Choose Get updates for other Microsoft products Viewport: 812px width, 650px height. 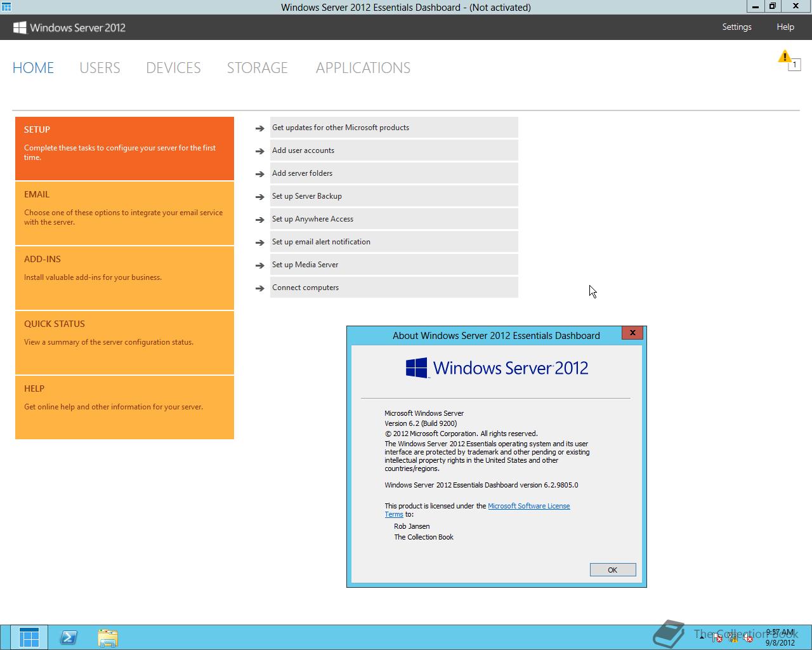tap(394, 128)
